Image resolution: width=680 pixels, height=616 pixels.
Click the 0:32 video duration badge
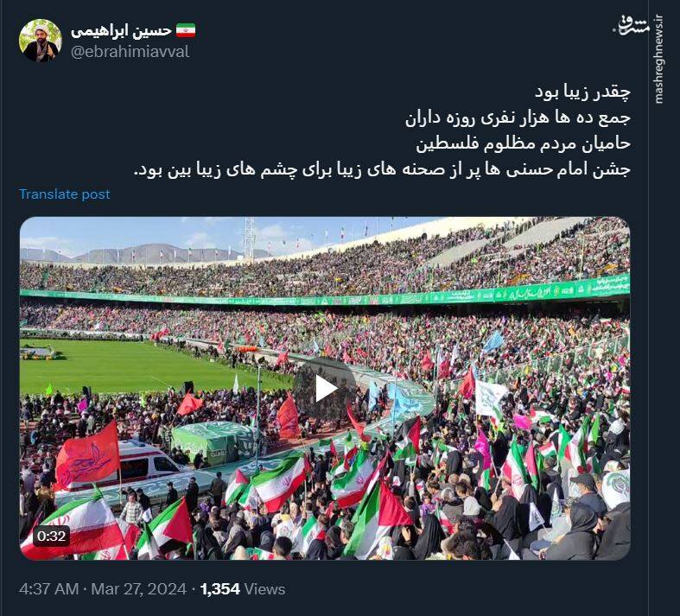click(51, 537)
